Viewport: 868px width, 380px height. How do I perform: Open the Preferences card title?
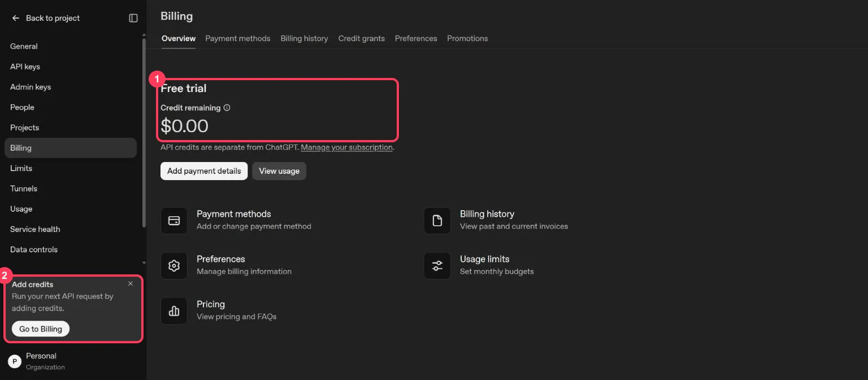click(x=221, y=259)
